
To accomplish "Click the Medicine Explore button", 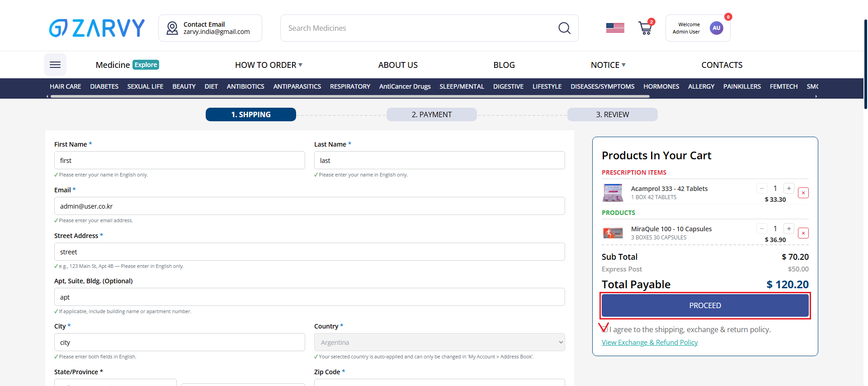I will coord(127,65).
